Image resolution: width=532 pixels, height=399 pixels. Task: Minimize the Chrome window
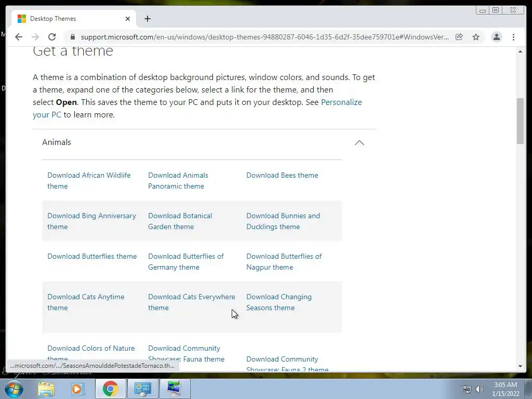483,10
